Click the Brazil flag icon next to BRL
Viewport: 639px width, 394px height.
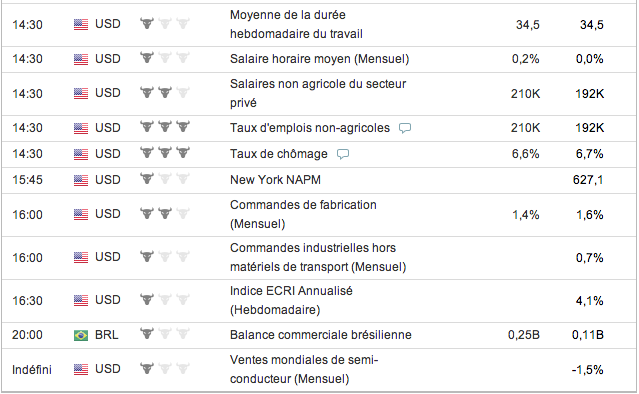(x=81, y=335)
